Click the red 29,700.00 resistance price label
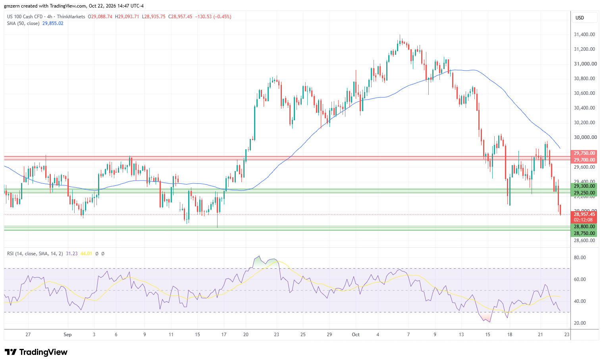 tap(584, 160)
